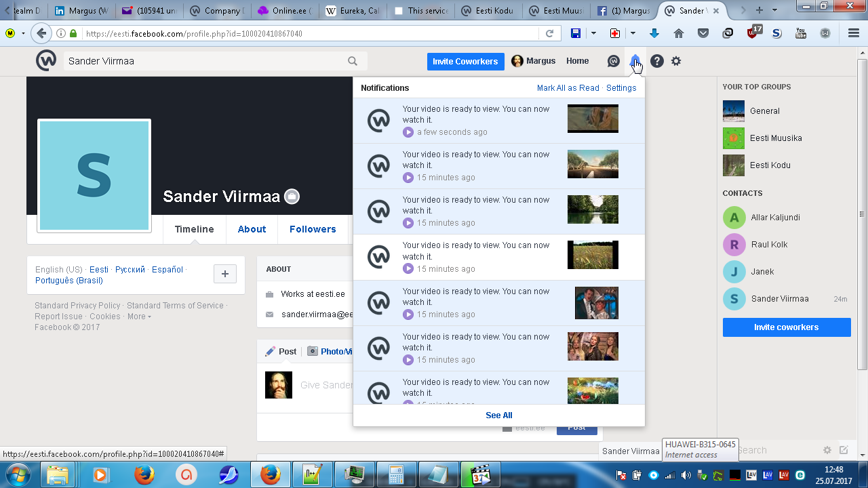This screenshot has width=868, height=488.
Task: Expand the More footer links dropdown
Action: coord(139,317)
